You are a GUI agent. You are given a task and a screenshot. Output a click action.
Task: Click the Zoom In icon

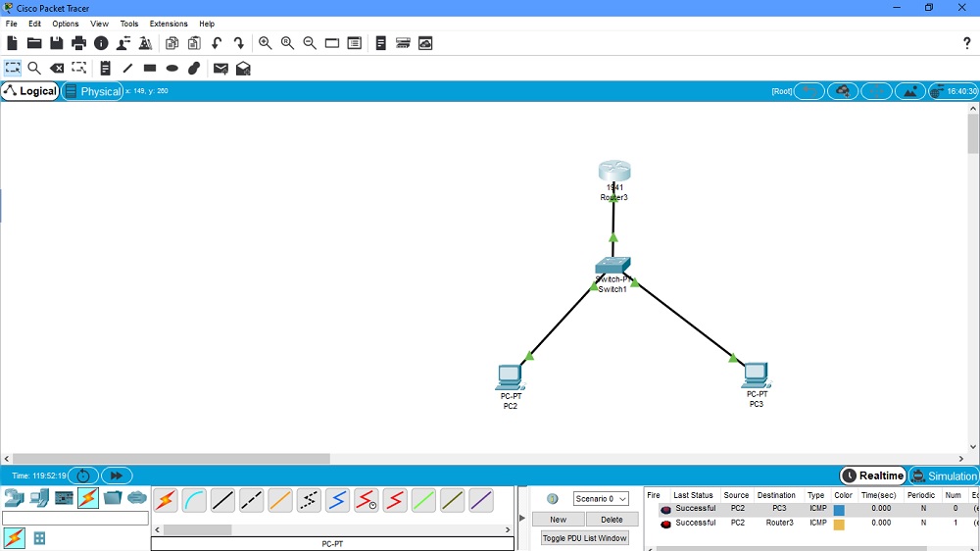pyautogui.click(x=265, y=43)
